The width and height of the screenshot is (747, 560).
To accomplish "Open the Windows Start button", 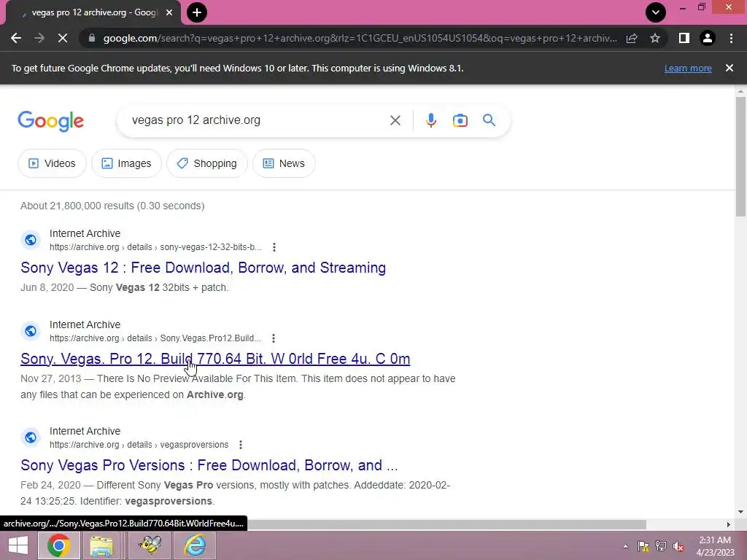I will (x=18, y=545).
